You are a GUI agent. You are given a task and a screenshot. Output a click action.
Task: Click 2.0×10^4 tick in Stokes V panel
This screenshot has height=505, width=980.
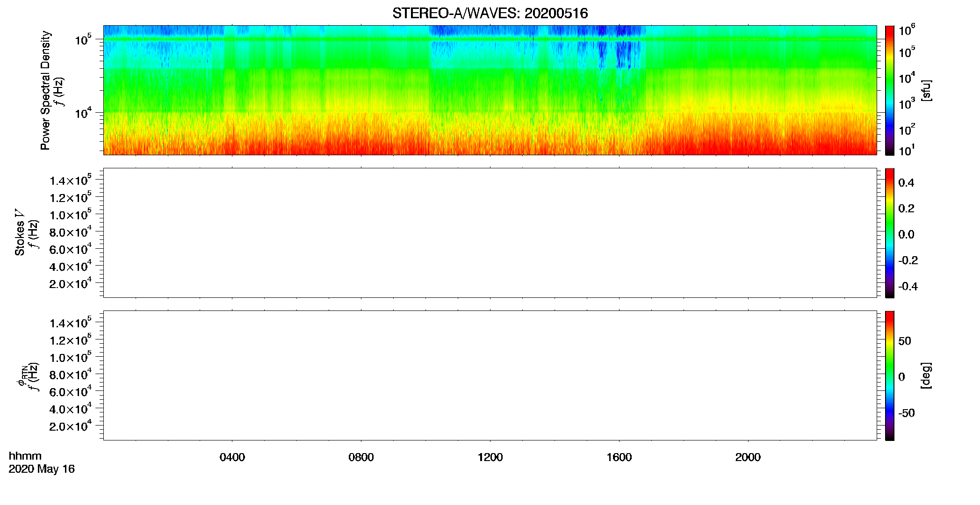click(x=71, y=283)
